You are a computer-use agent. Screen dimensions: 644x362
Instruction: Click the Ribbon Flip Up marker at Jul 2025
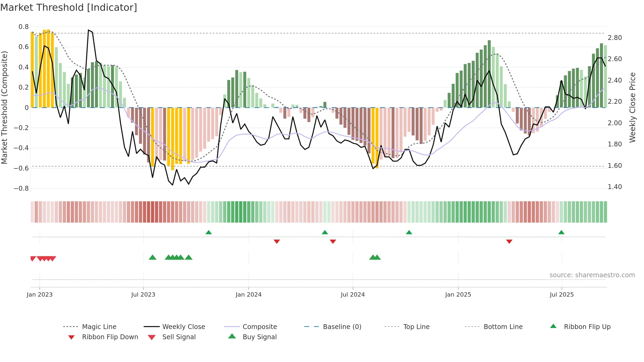coord(561,232)
